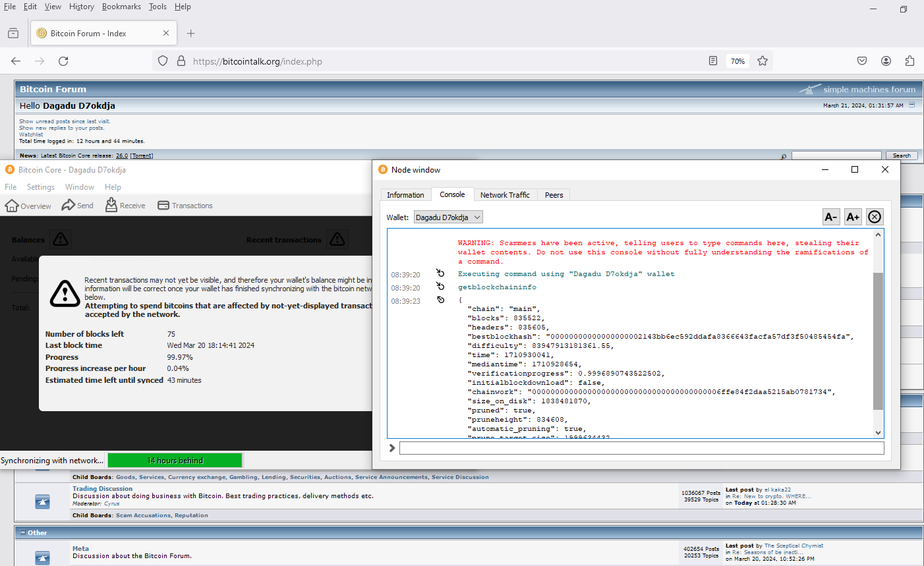Open the Receive page in Bitcoin Core

(125, 206)
